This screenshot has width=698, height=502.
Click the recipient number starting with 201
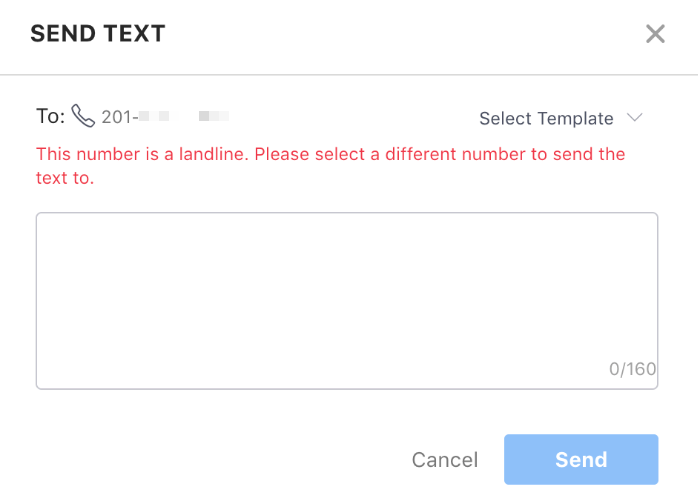[120, 118]
